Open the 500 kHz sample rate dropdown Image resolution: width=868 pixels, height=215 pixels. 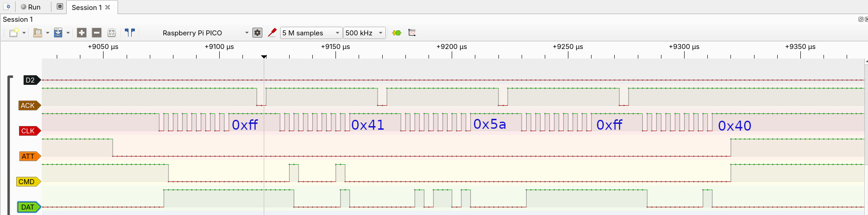pos(365,33)
